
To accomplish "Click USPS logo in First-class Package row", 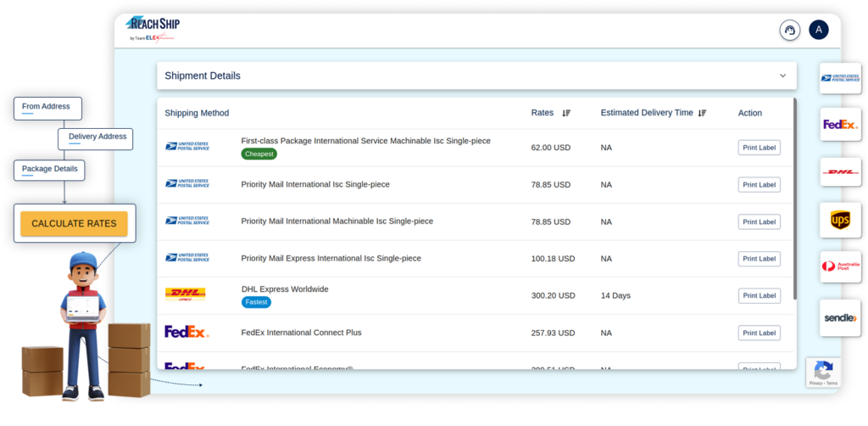I will point(187,147).
